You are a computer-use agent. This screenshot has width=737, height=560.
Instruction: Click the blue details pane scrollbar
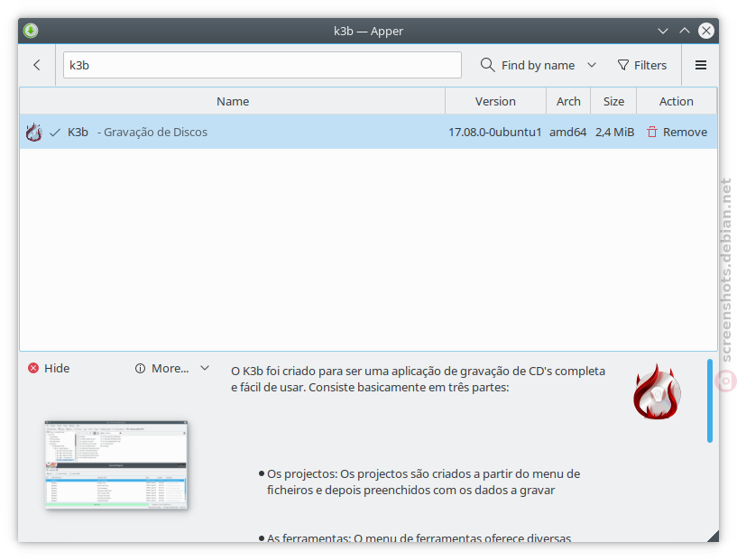(x=710, y=400)
